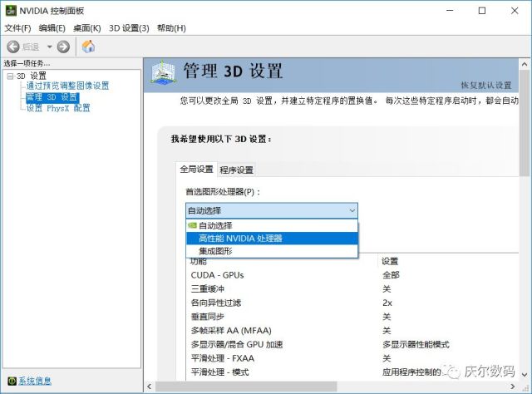Close the NVIDIA 控制面板 window

coord(515,11)
